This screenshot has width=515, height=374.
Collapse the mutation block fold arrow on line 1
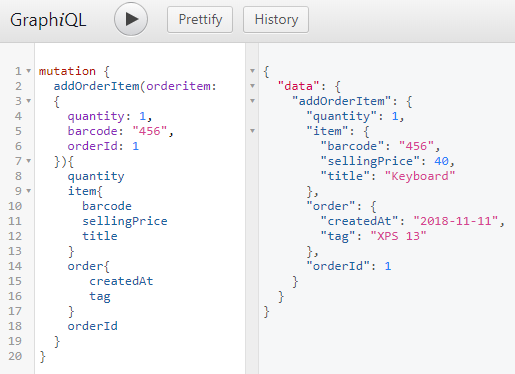[x=29, y=71]
